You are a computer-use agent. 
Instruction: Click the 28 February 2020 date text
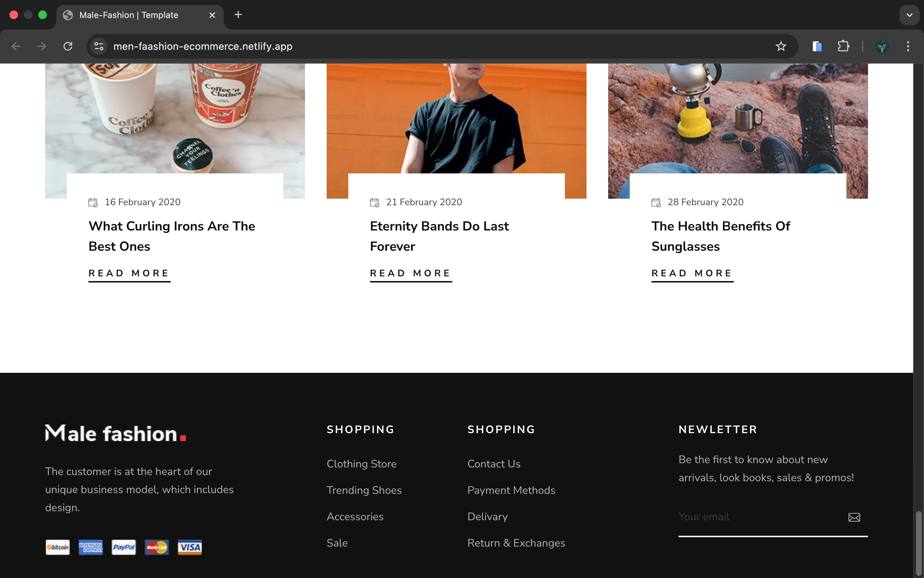coord(706,202)
